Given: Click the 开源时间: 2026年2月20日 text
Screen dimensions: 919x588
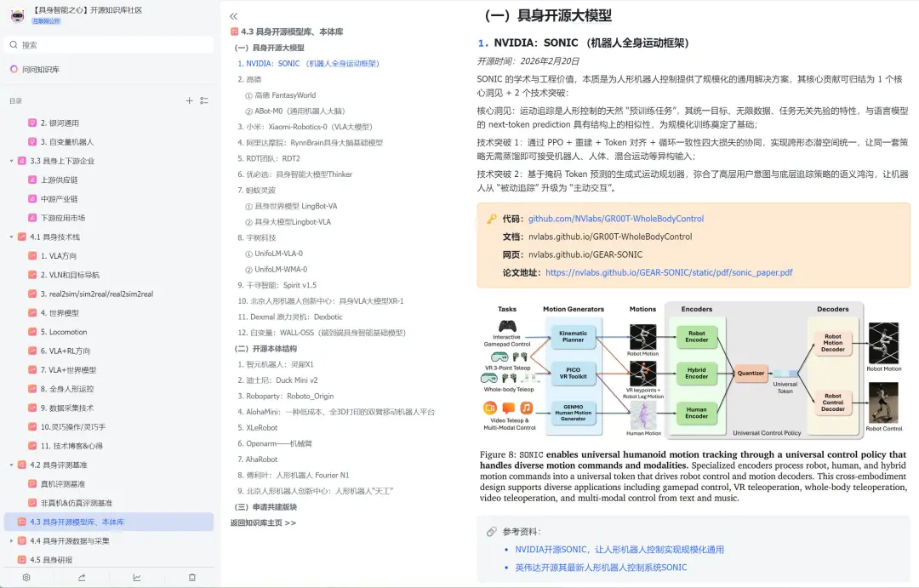Looking at the screenshot, I should tap(528, 61).
